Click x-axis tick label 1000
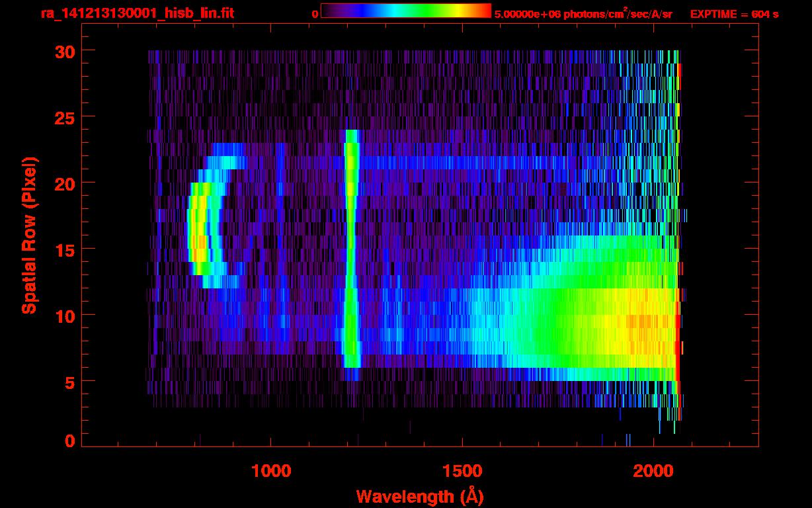812x508 pixels. click(271, 471)
